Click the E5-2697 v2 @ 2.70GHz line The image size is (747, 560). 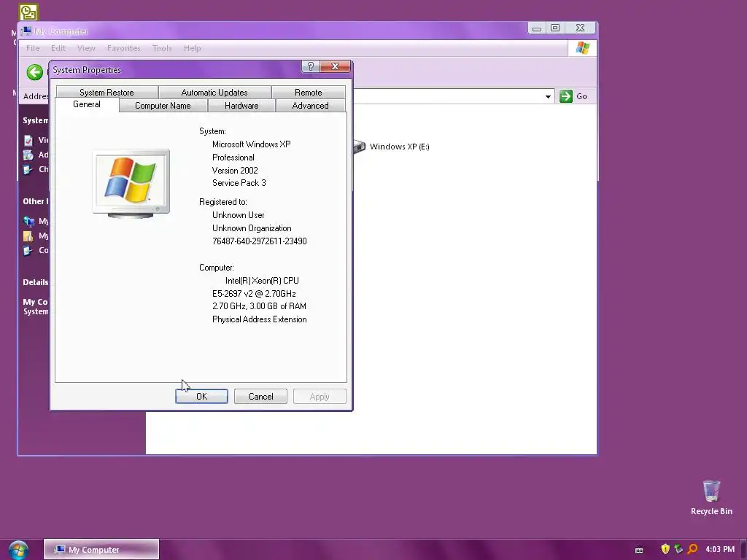click(254, 294)
